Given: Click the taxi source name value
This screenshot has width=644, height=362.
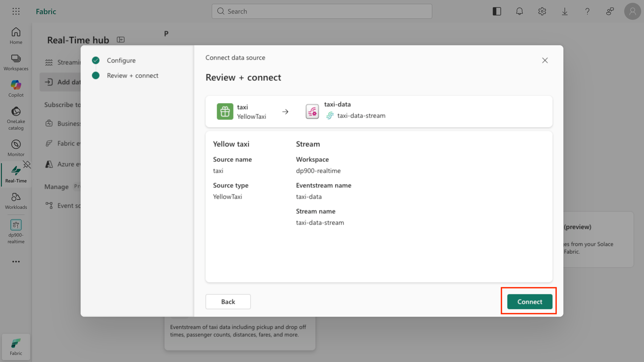Looking at the screenshot, I should click(218, 171).
